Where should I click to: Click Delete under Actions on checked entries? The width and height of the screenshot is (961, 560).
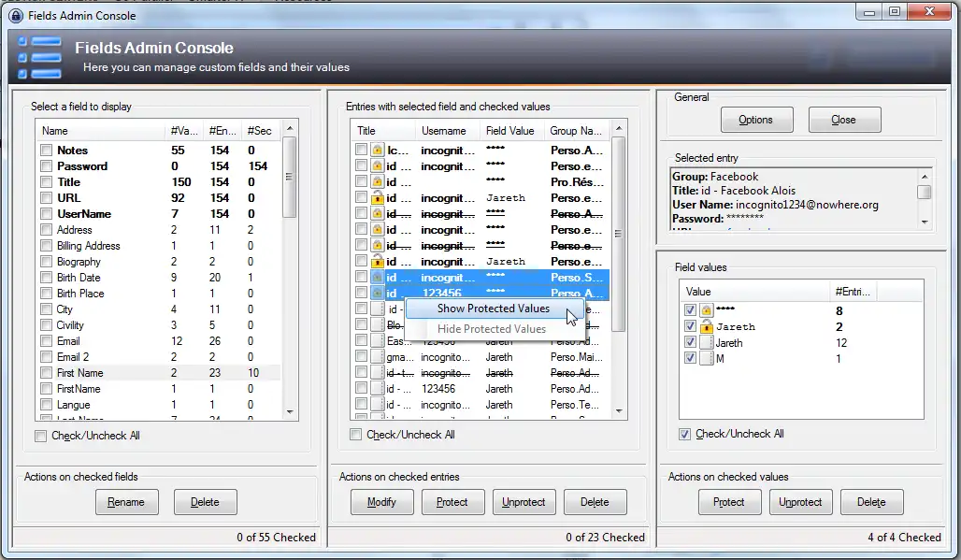[595, 502]
